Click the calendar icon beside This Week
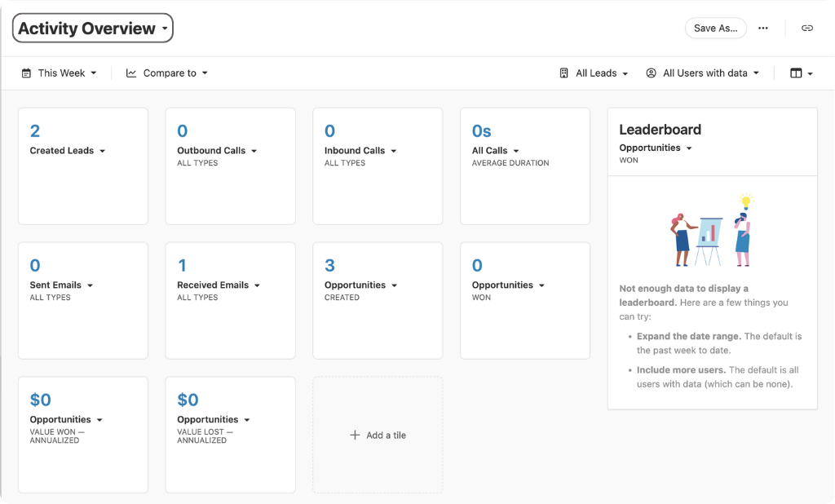835x504 pixels. (x=26, y=73)
